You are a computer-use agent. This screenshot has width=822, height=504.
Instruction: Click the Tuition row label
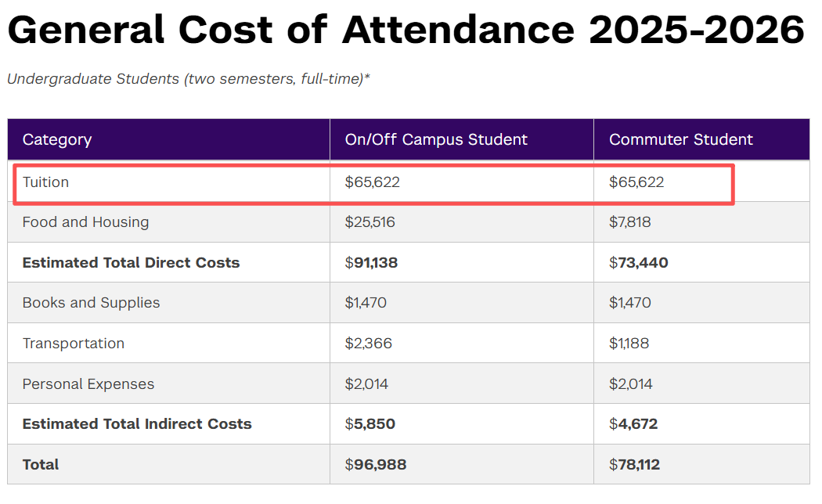(x=45, y=182)
